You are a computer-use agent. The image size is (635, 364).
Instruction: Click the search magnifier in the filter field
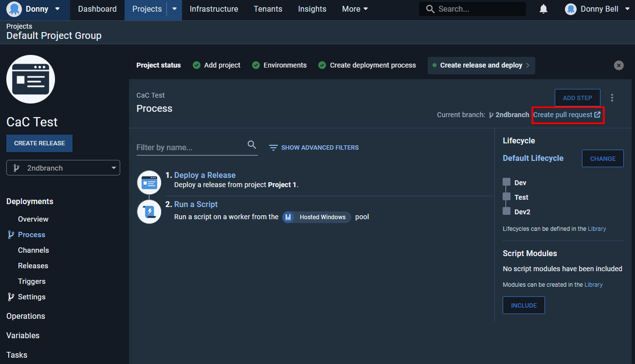[252, 144]
